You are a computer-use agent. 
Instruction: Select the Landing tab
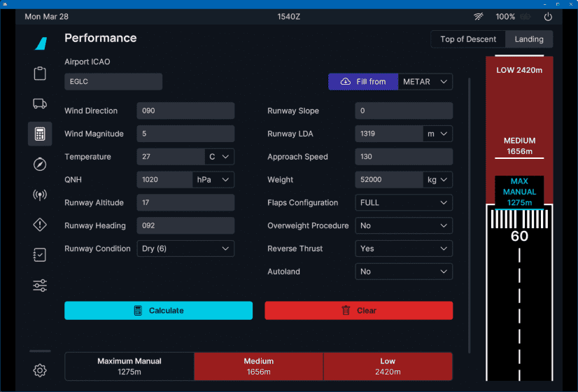[x=529, y=39]
